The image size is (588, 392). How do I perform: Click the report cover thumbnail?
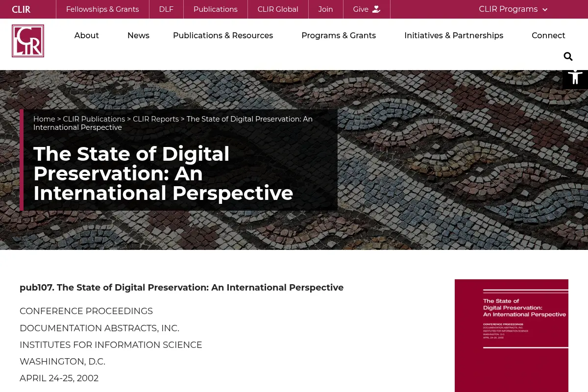click(x=512, y=336)
